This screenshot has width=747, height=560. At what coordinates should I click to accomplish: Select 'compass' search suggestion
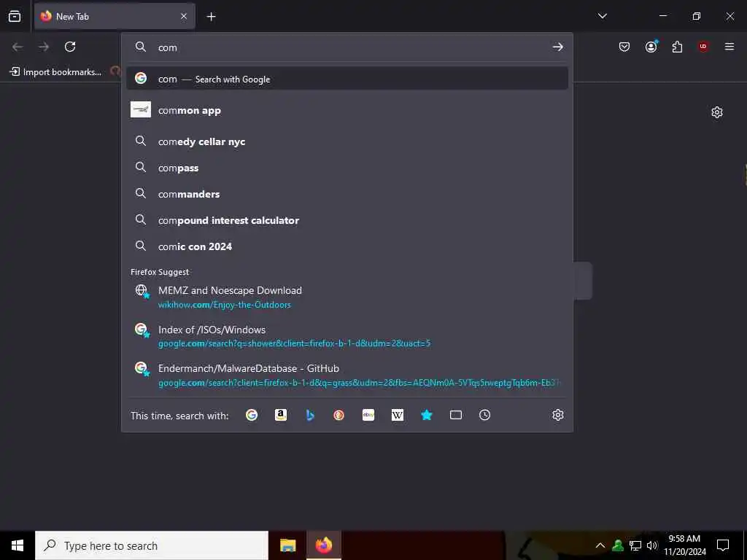(347, 168)
